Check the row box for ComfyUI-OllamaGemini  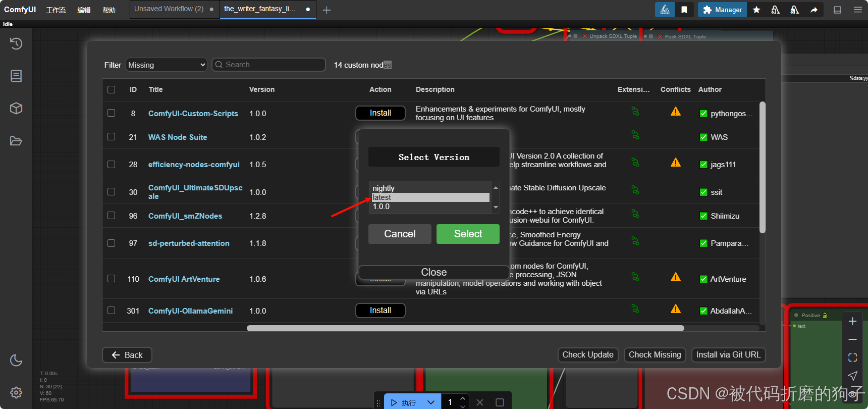112,311
